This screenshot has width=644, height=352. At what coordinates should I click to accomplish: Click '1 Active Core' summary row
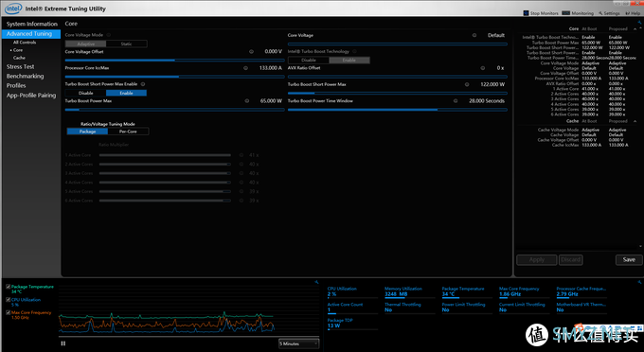click(x=588, y=89)
